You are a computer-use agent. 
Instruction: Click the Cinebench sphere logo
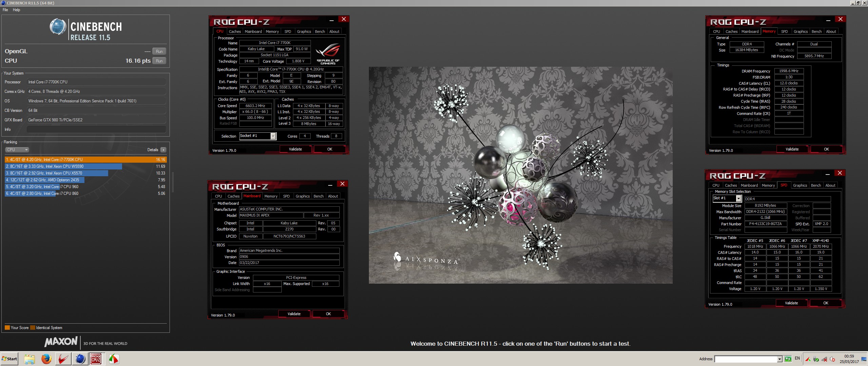[x=58, y=27]
